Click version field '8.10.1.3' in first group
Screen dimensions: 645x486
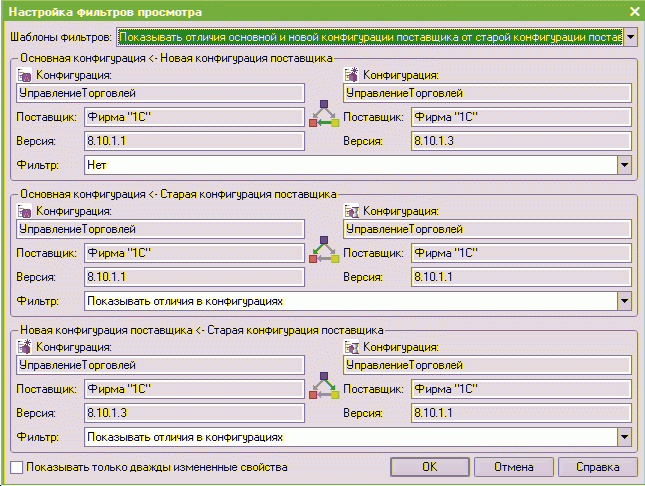[521, 141]
